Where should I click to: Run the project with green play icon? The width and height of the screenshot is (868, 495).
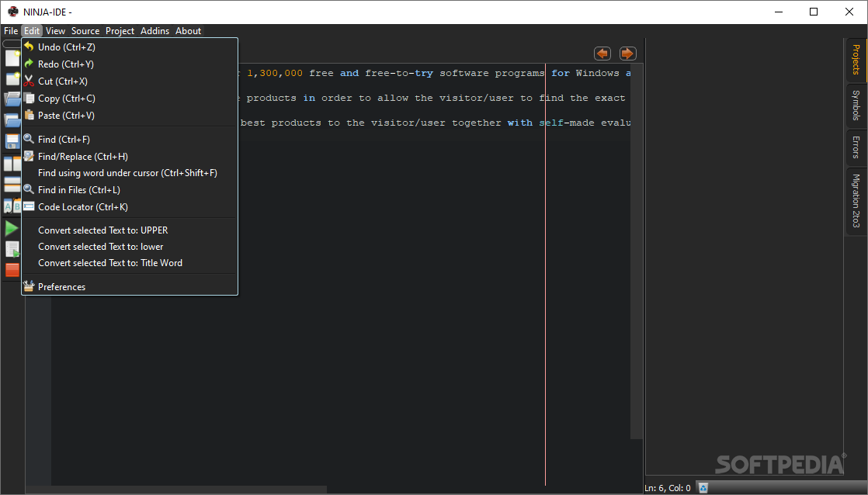(x=12, y=228)
